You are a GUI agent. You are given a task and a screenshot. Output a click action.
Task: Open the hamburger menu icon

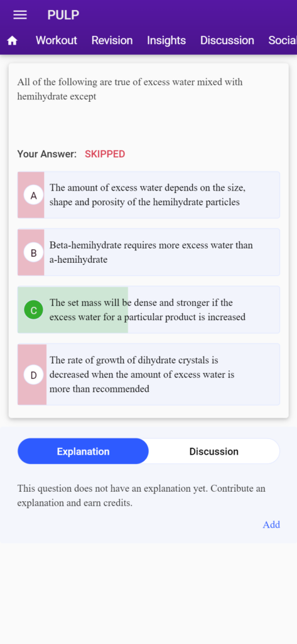click(x=20, y=15)
